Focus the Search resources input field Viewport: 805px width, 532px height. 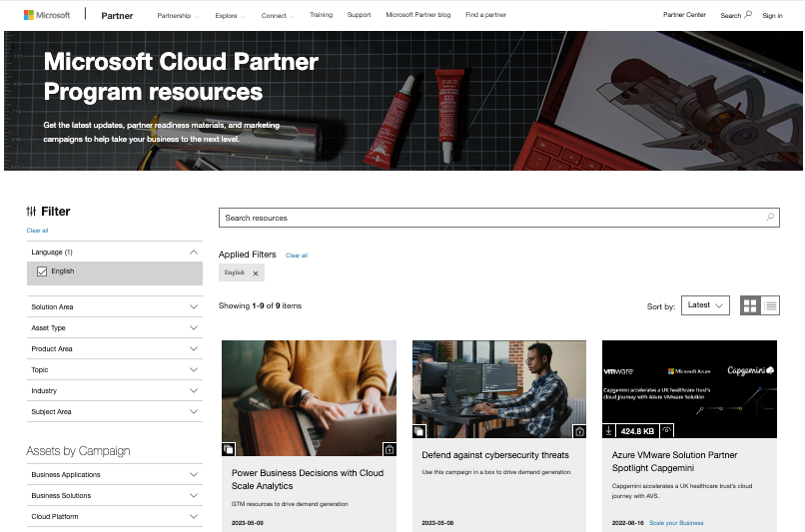coord(499,218)
